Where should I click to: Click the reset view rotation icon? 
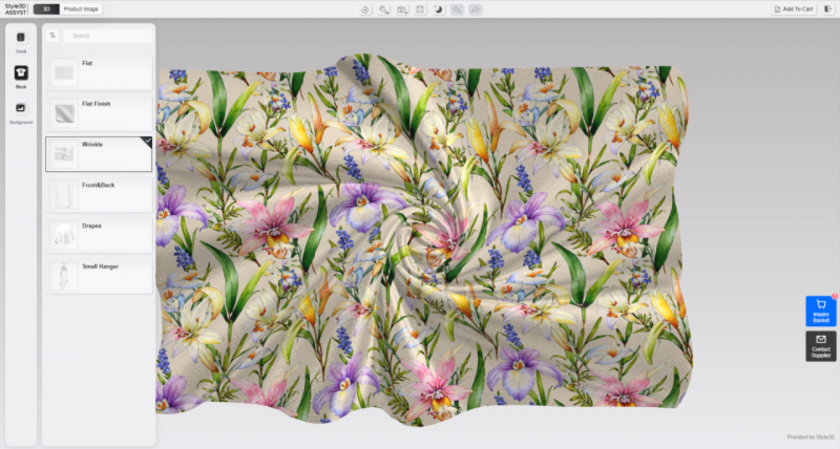click(x=365, y=9)
